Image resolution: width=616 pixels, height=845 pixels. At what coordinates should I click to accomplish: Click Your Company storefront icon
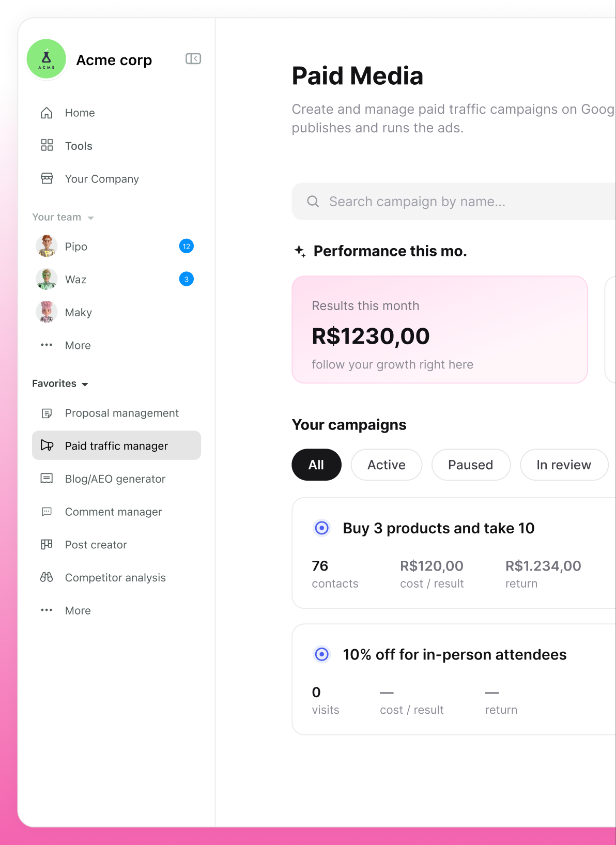coord(47,178)
